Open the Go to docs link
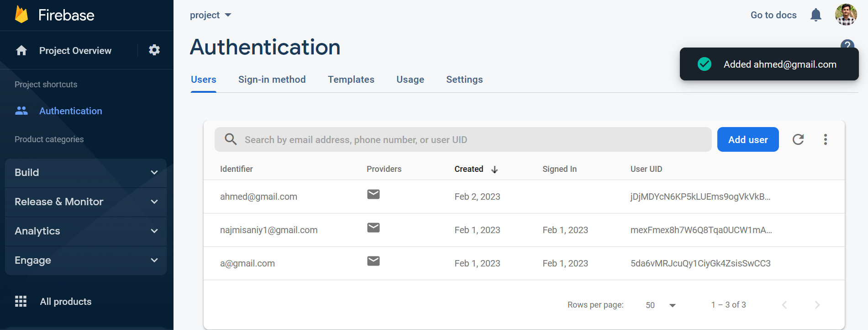The height and width of the screenshot is (330, 868). coord(773,15)
